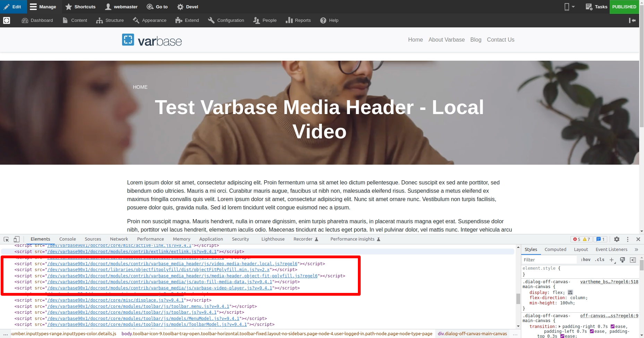Open the Blog navigation link

(x=476, y=40)
